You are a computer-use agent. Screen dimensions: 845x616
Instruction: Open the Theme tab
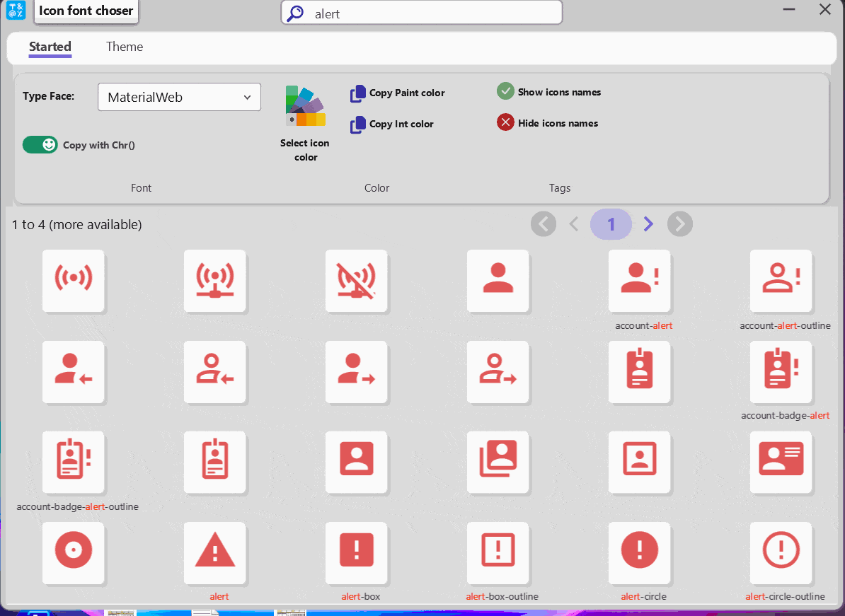point(125,47)
